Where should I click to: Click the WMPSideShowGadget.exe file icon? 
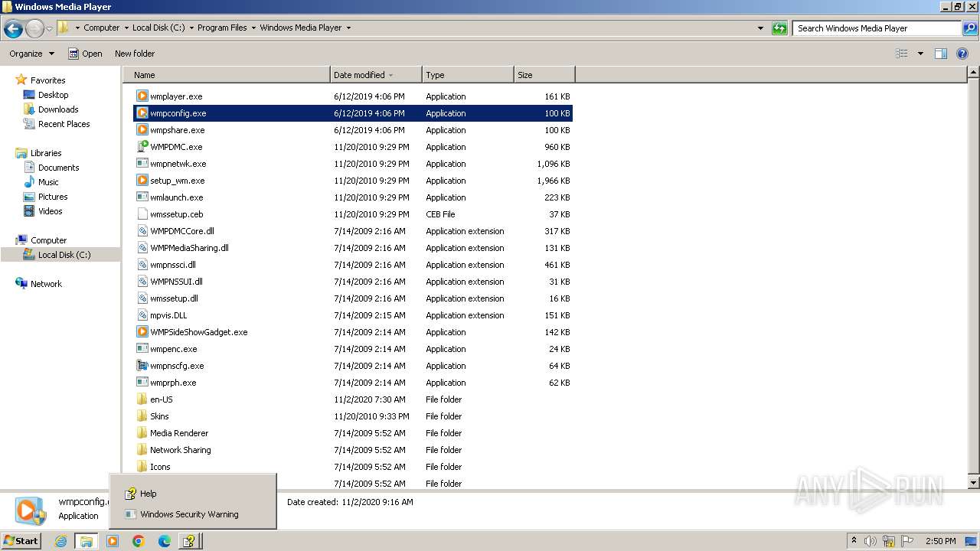[x=142, y=332]
